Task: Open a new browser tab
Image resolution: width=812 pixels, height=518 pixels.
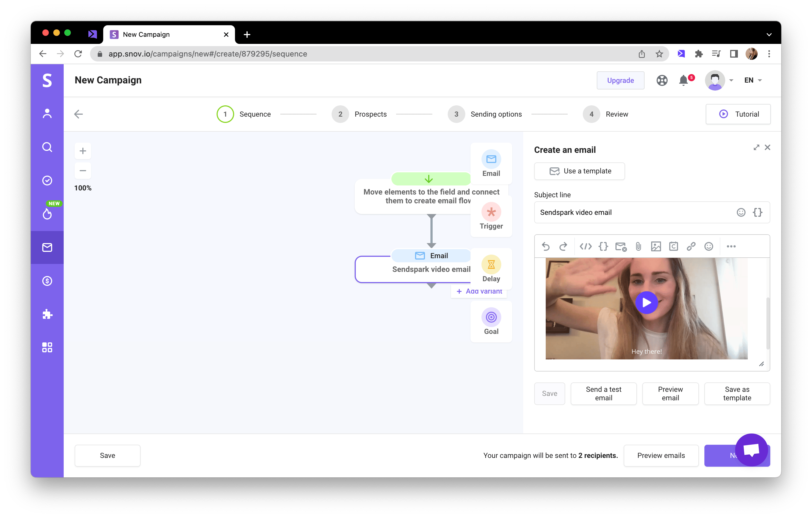Action: coord(247,34)
